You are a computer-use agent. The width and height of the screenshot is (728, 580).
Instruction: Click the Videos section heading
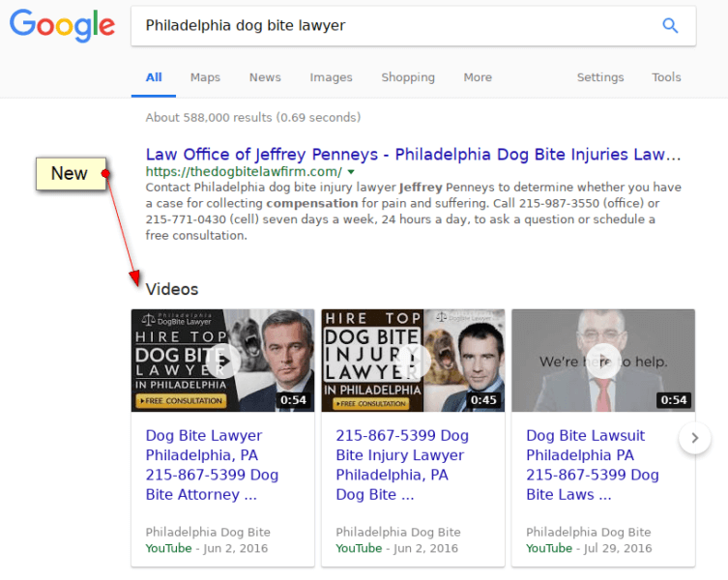click(172, 289)
